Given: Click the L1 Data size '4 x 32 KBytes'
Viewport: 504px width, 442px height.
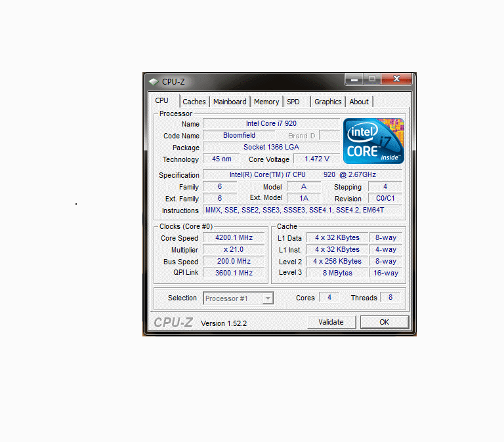Looking at the screenshot, I should click(337, 237).
